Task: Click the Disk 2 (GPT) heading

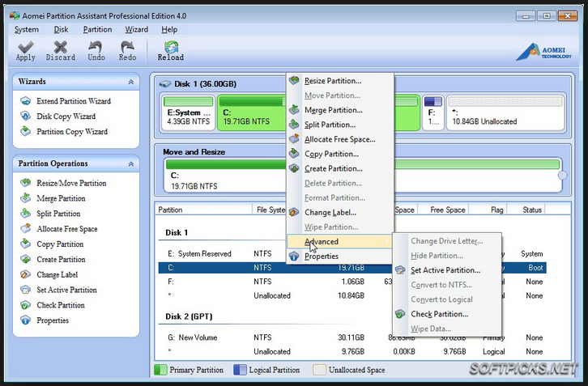Action: [x=189, y=316]
